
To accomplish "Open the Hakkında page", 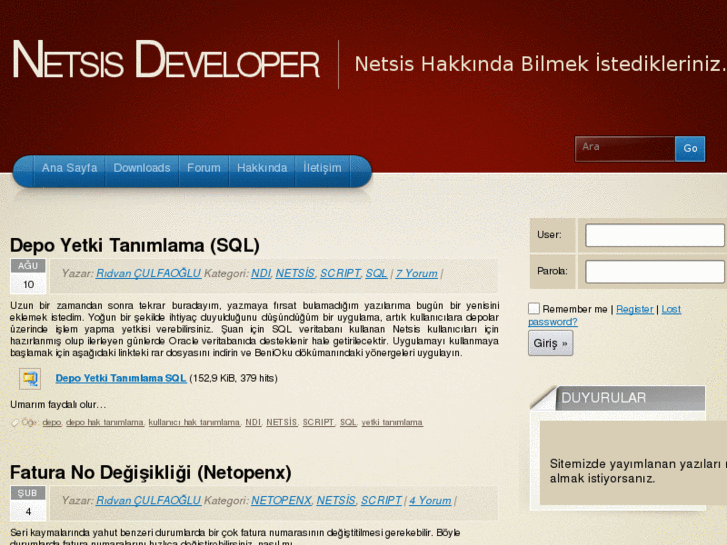I will click(262, 168).
